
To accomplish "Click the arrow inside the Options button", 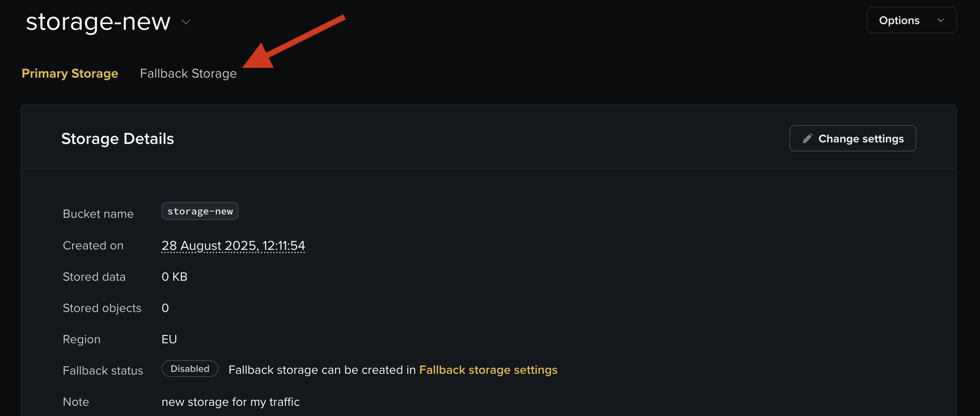I will [940, 21].
